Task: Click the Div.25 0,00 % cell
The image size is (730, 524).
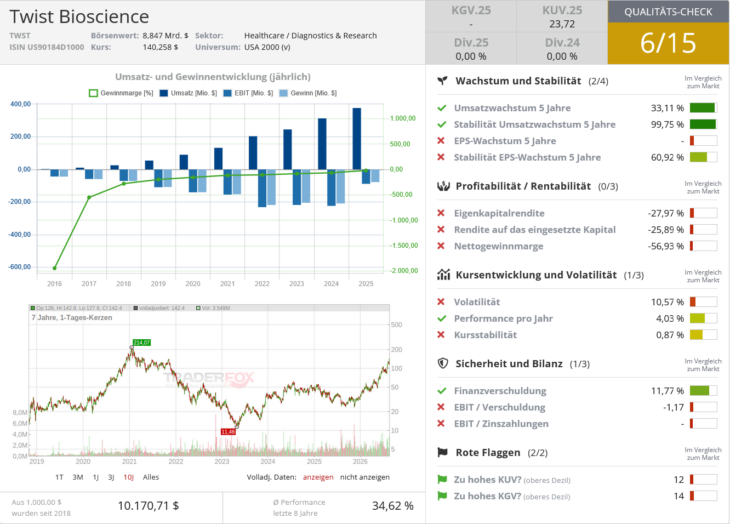Action: pyautogui.click(x=471, y=49)
